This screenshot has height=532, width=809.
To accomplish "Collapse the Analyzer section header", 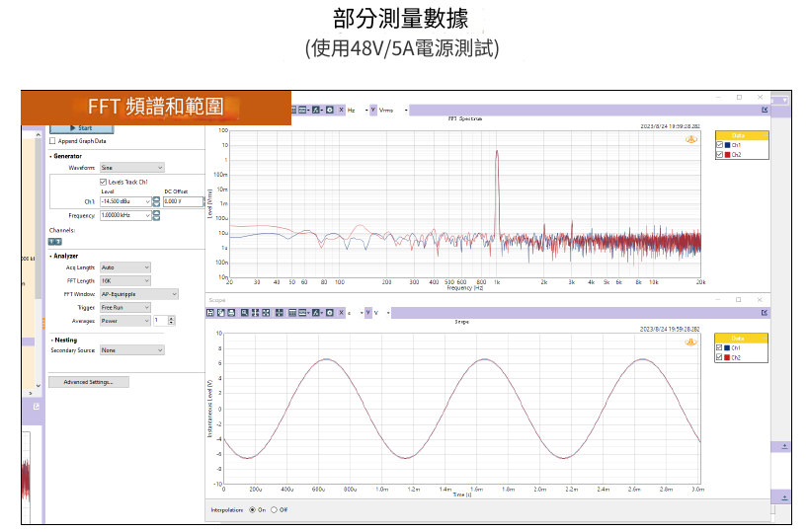I will click(66, 256).
